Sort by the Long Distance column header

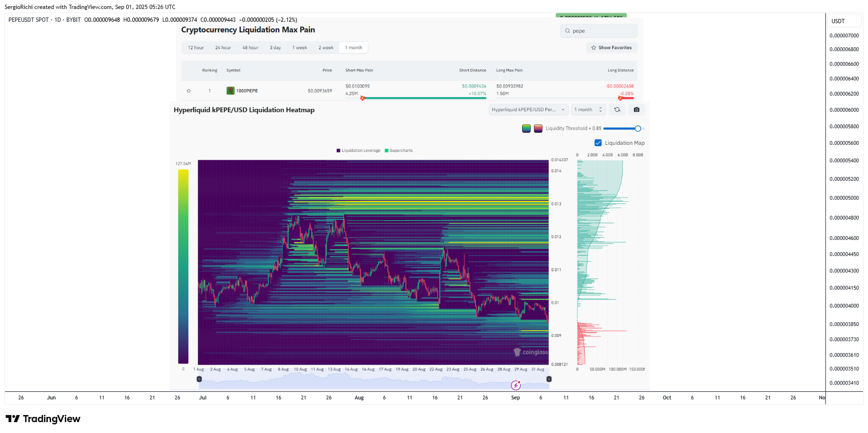click(x=621, y=71)
